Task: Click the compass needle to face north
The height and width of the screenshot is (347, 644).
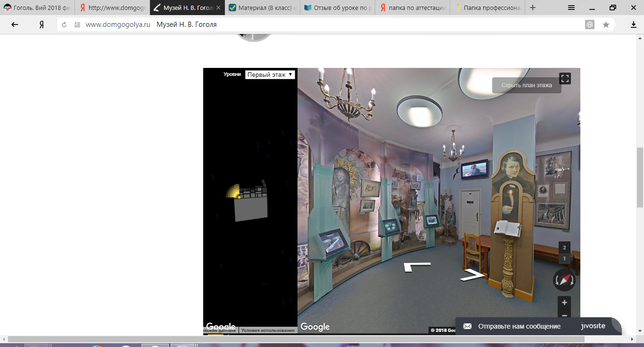Action: (564, 280)
